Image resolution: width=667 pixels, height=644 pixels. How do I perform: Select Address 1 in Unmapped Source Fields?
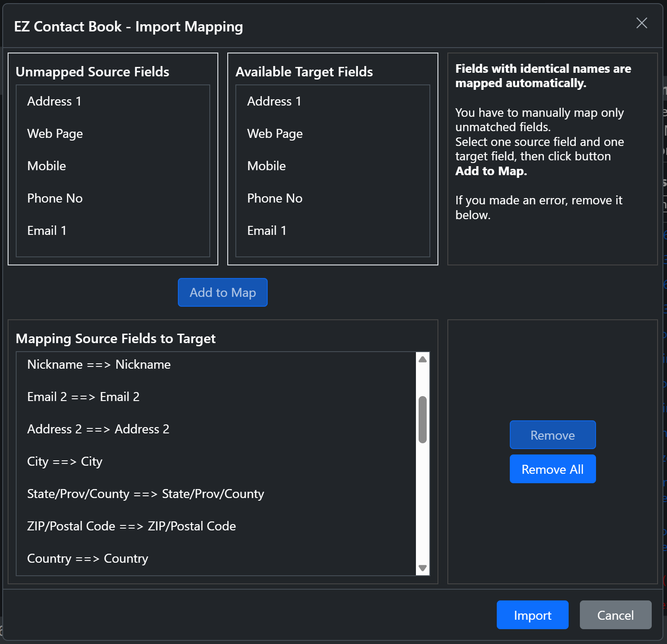click(x=54, y=101)
